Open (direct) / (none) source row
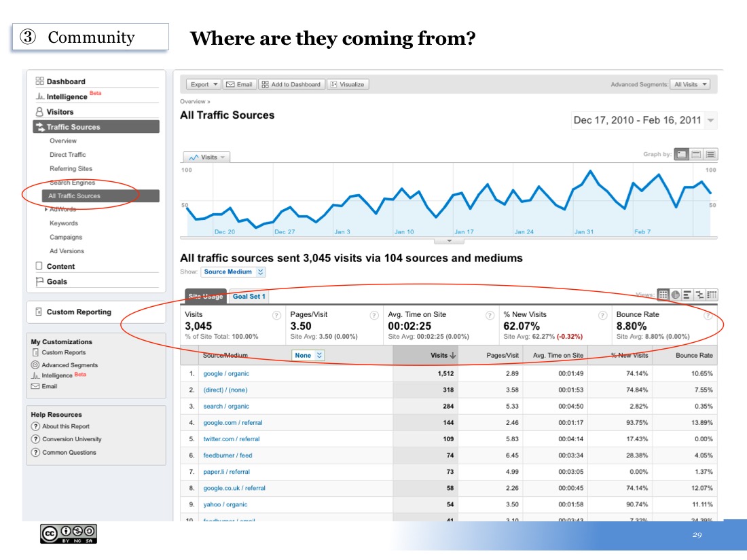The image size is (747, 560). click(225, 390)
